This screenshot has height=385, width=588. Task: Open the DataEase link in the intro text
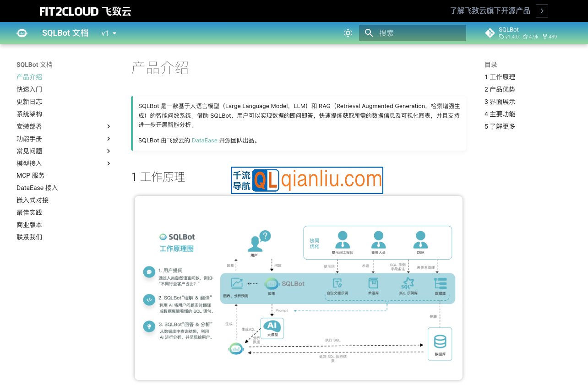[x=204, y=140]
